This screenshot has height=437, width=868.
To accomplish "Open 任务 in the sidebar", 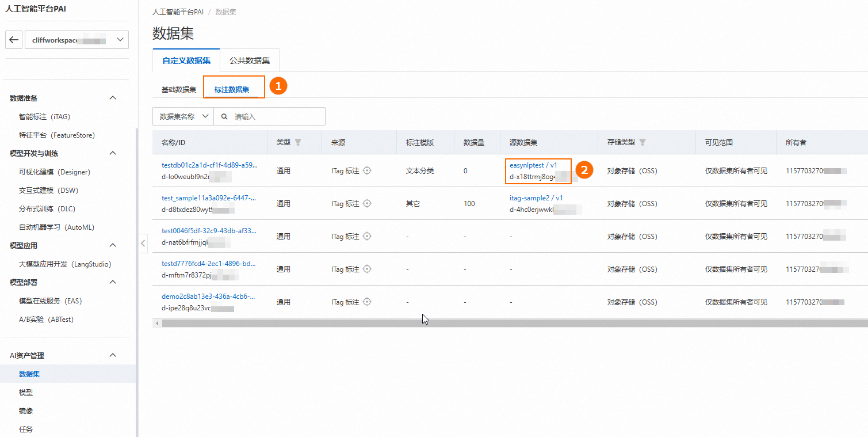I will tap(26, 429).
